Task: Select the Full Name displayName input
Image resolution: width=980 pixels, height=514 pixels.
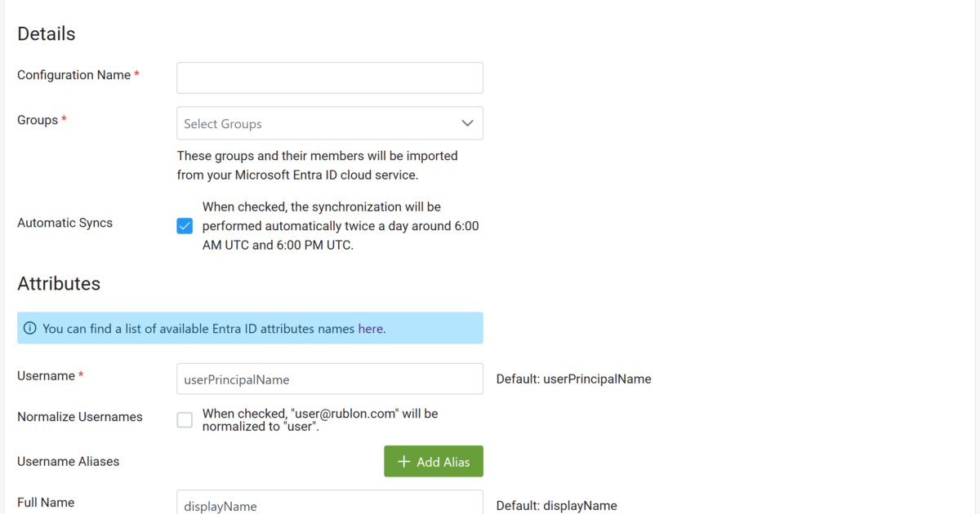Action: pos(329,503)
